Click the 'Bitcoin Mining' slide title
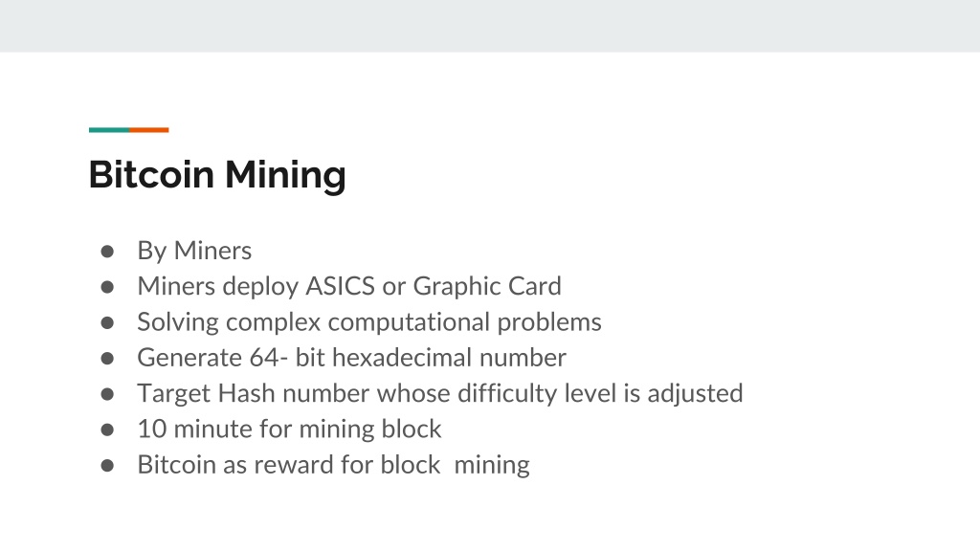 (x=217, y=174)
